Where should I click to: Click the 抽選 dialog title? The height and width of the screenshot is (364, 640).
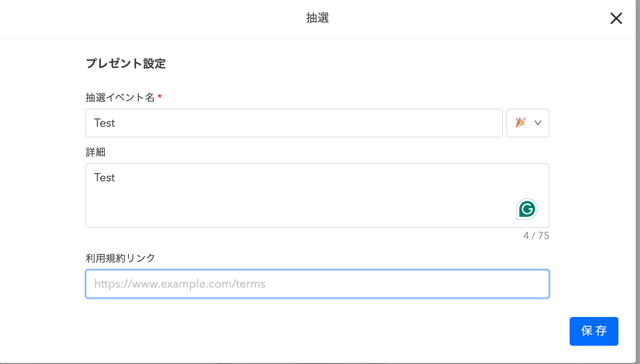(x=317, y=18)
